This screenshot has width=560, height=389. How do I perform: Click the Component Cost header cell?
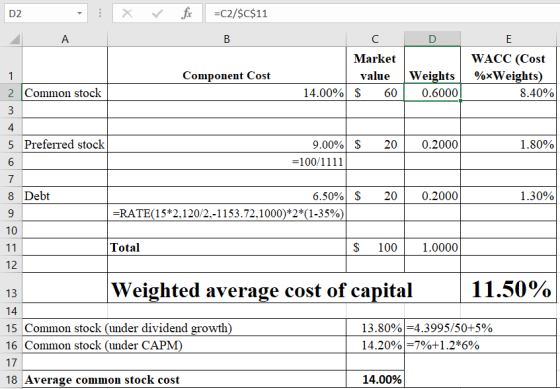pyautogui.click(x=227, y=65)
